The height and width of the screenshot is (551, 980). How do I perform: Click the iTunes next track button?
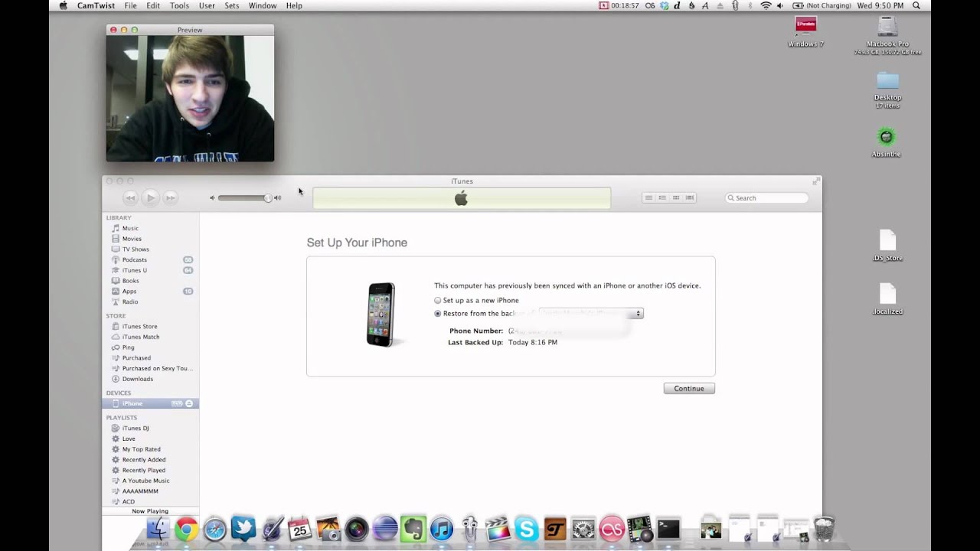click(x=171, y=197)
